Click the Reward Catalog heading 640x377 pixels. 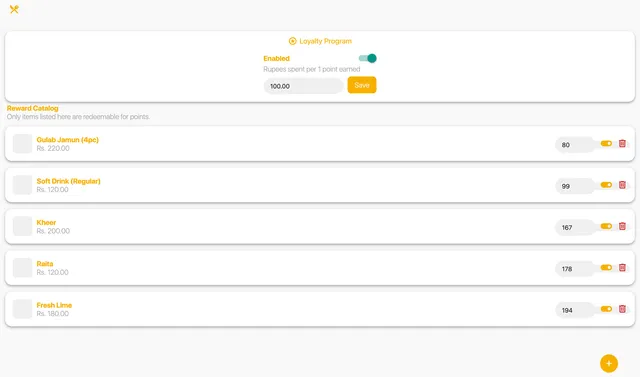pyautogui.click(x=32, y=108)
